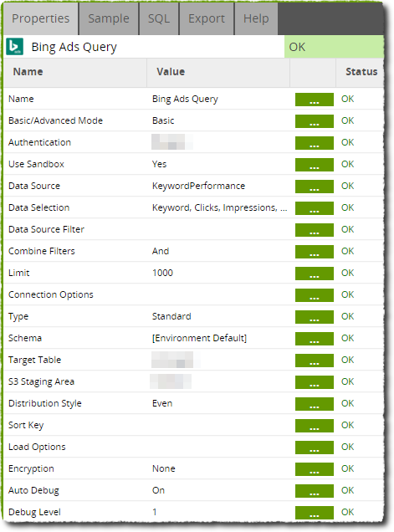This screenshot has width=394, height=532.
Task: Open Encryption option ellipsis button
Action: 314,469
